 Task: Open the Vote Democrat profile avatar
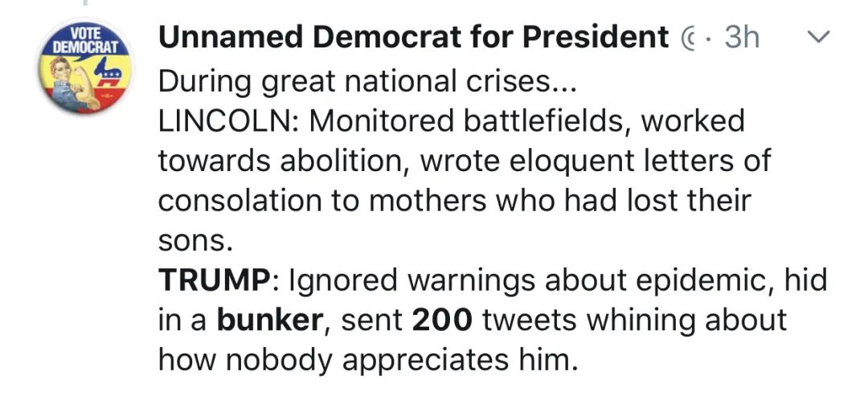click(x=84, y=67)
